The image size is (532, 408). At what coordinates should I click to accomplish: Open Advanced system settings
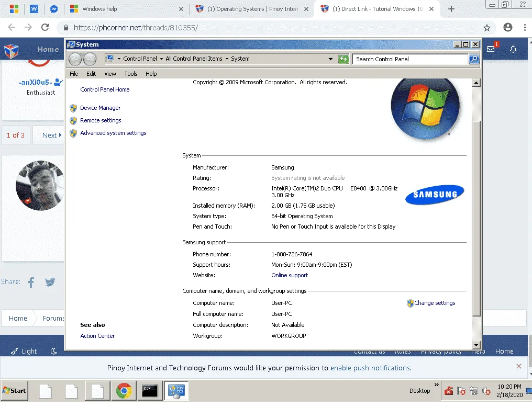click(113, 133)
